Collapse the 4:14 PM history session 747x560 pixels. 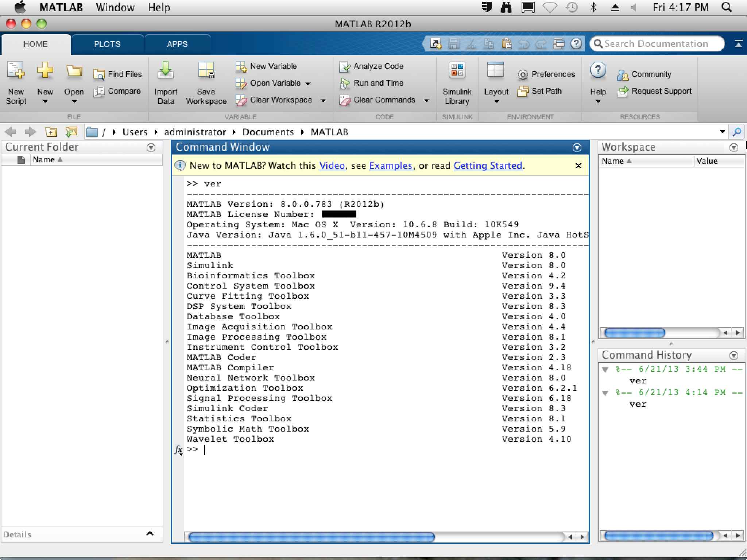tap(605, 393)
